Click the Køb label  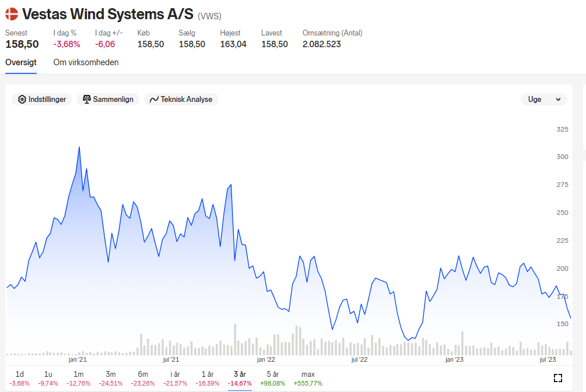[x=143, y=33]
